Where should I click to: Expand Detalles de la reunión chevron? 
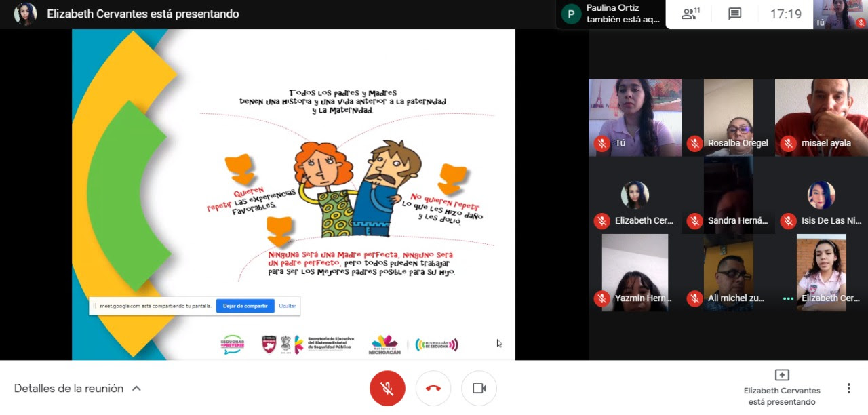[136, 389]
